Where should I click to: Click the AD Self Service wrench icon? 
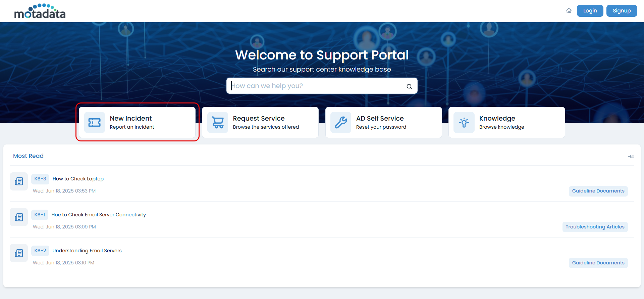[341, 123]
